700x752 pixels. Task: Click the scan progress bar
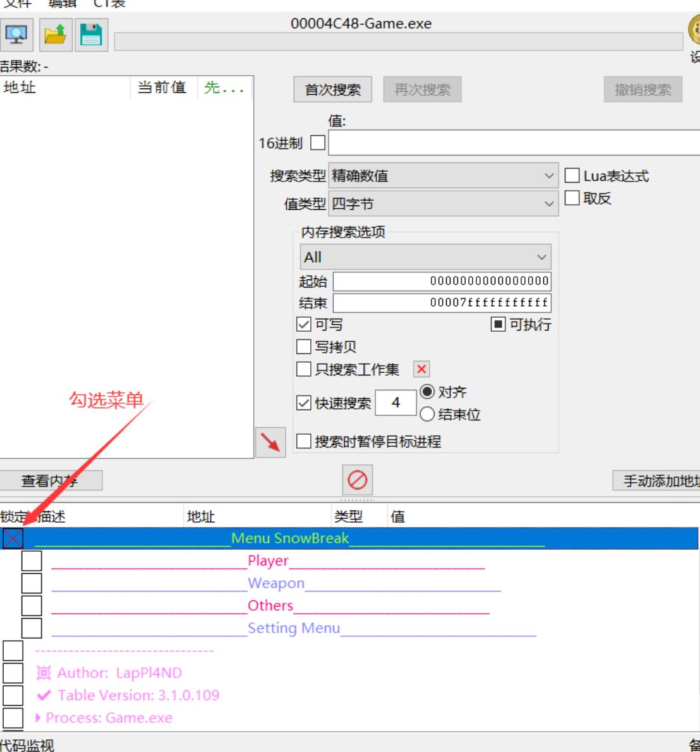pos(399,41)
